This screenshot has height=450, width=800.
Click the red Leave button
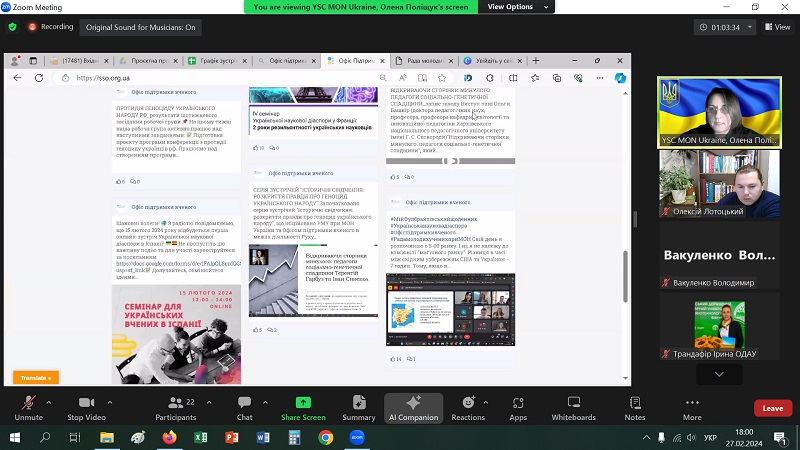772,408
